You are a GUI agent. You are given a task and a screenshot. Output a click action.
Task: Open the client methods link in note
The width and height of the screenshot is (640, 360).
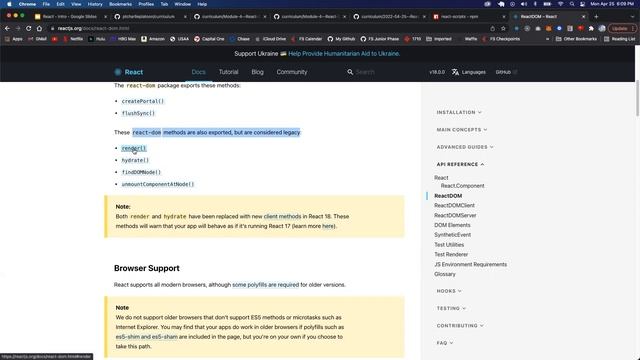(x=282, y=217)
